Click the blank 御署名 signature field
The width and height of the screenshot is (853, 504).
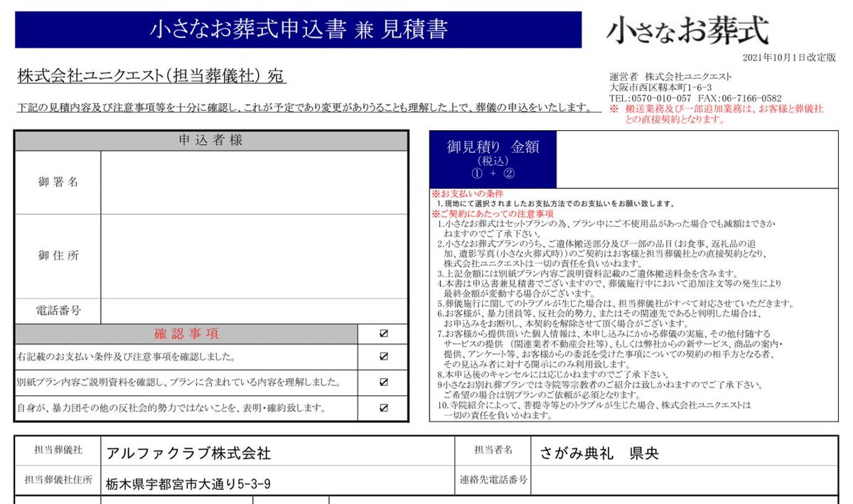coord(254,183)
